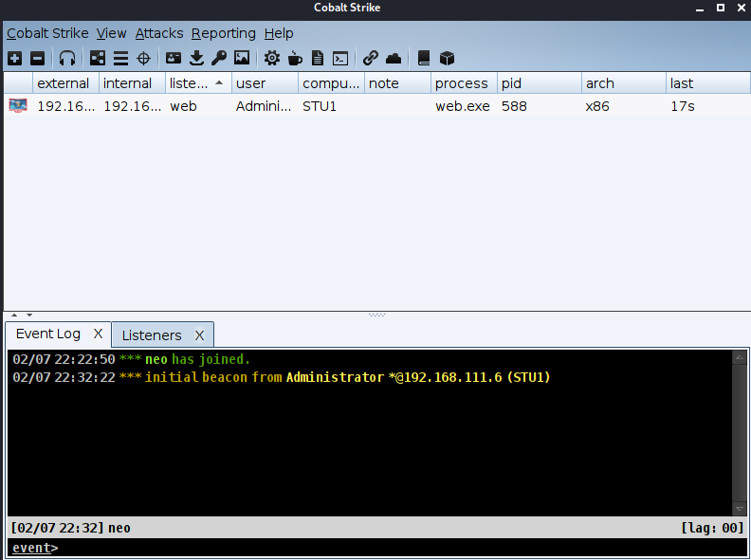Sort by the pid column header

540,83
